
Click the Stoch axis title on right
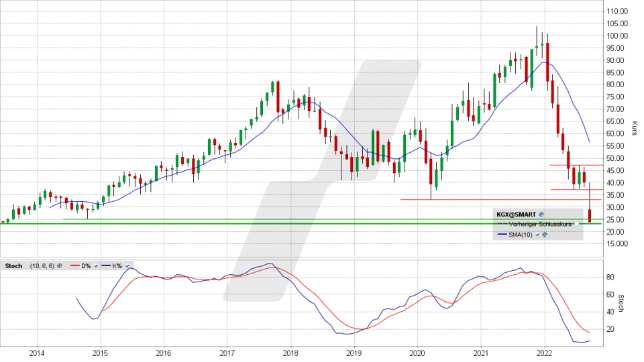pyautogui.click(x=621, y=303)
